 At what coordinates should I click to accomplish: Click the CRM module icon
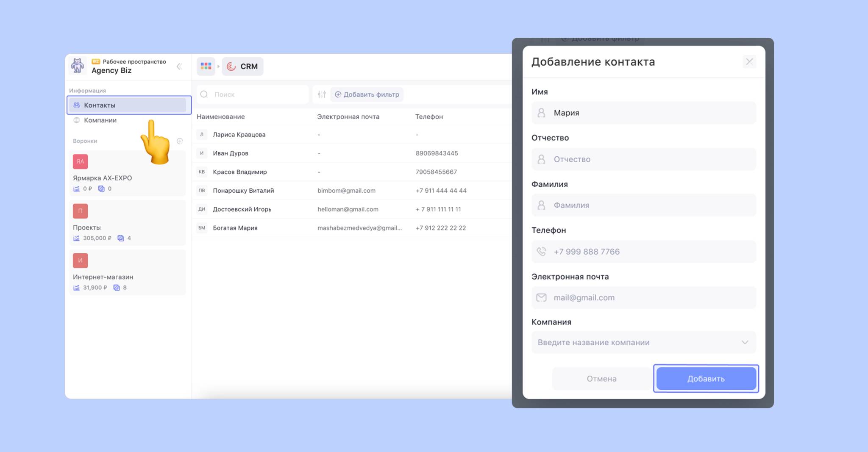231,67
